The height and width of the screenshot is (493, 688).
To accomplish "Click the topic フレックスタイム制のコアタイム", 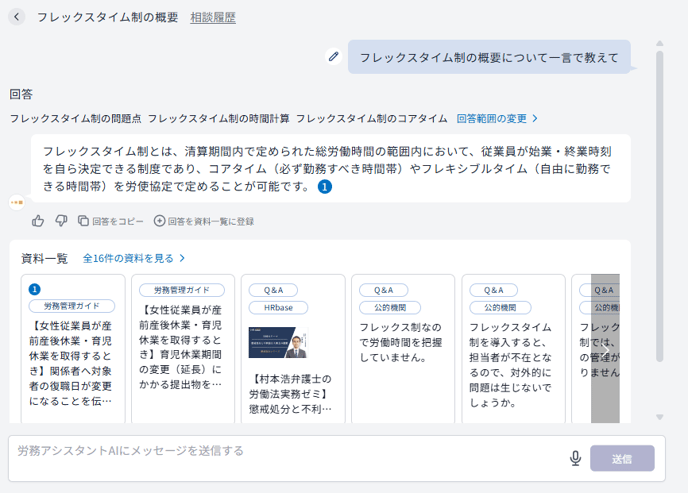I will click(x=372, y=118).
